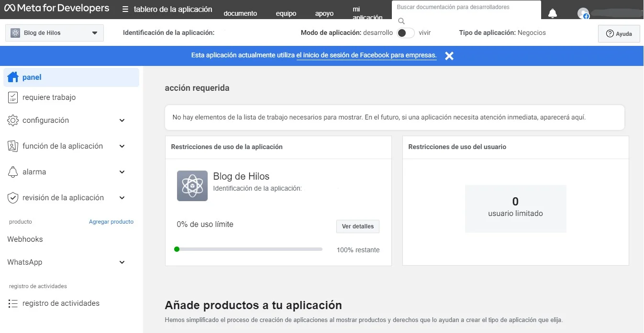Click the large Blog de Hilos atom icon
This screenshot has height=333, width=644.
click(192, 186)
